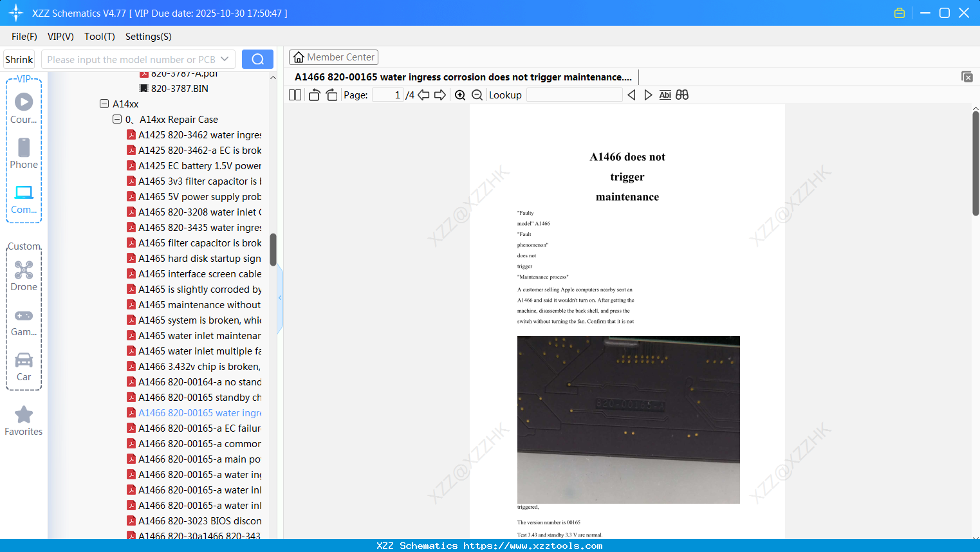Open the Settings menu
The image size is (980, 552).
tap(149, 37)
